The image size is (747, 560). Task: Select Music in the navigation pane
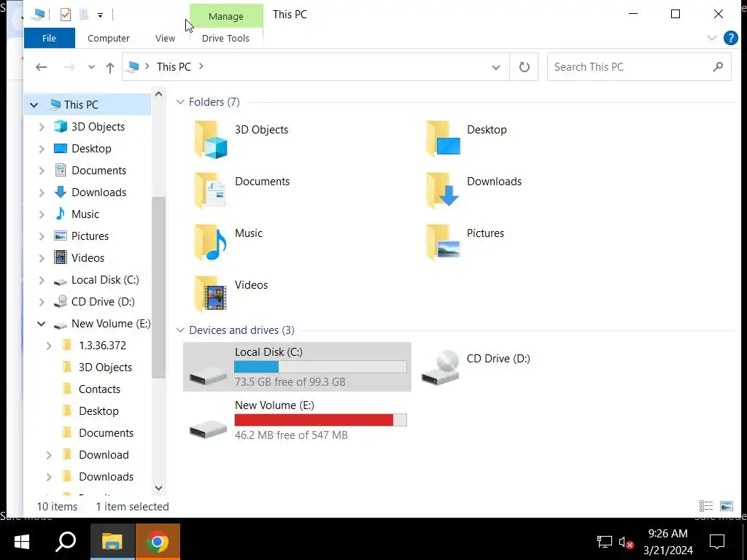[x=85, y=214]
